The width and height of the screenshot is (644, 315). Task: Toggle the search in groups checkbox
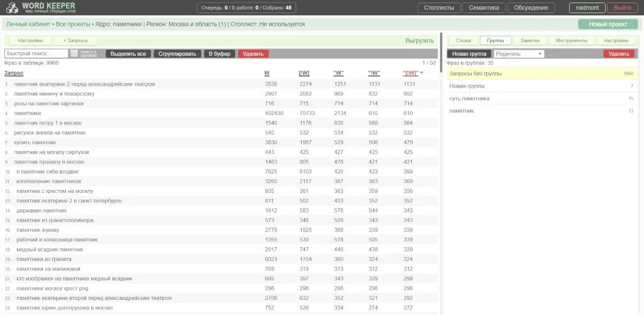tap(74, 53)
